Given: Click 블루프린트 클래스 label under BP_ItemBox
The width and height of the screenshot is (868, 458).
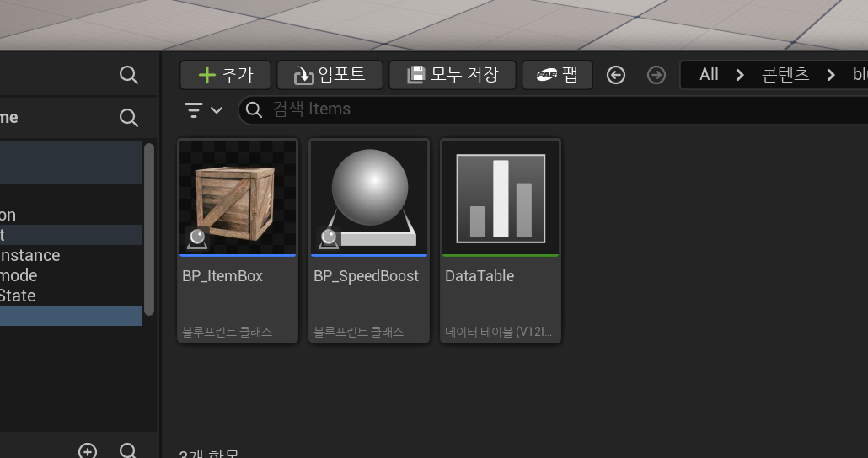Looking at the screenshot, I should coord(227,332).
